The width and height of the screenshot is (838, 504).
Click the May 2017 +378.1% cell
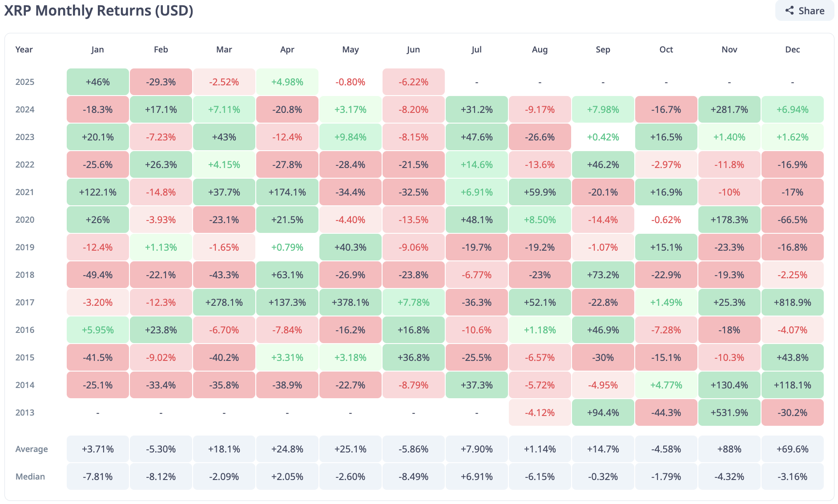(x=351, y=303)
